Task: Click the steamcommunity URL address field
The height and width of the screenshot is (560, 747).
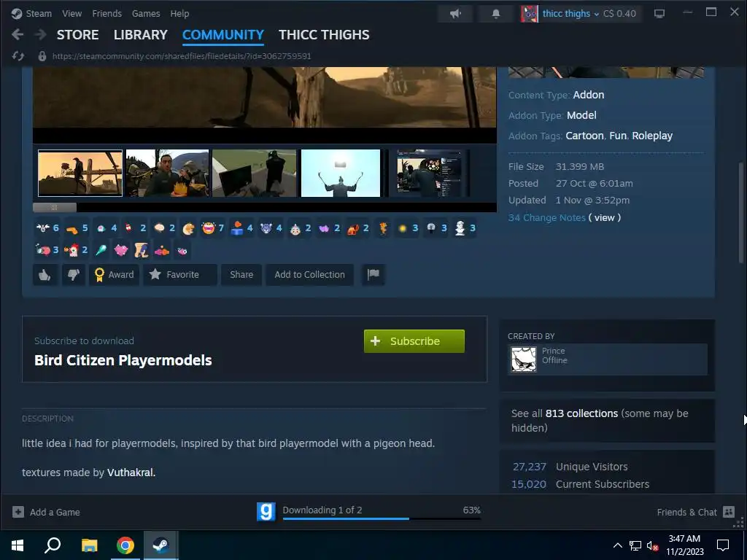Action: point(182,56)
